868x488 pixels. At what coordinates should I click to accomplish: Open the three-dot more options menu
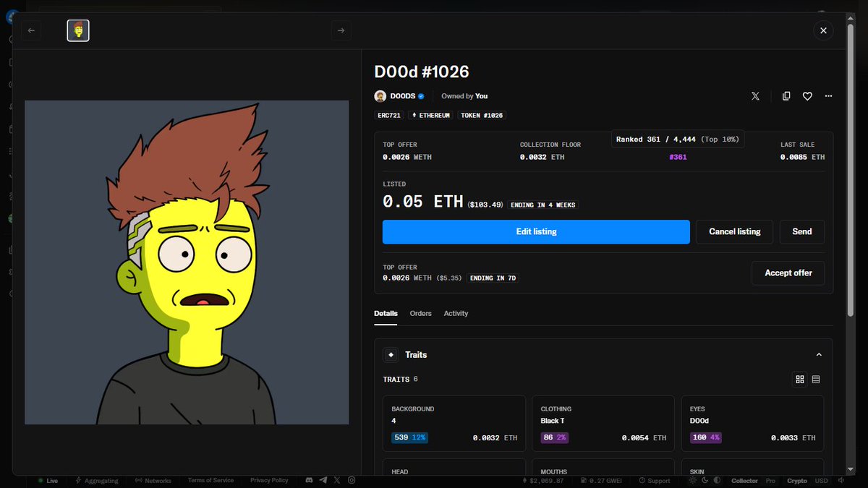(x=828, y=96)
